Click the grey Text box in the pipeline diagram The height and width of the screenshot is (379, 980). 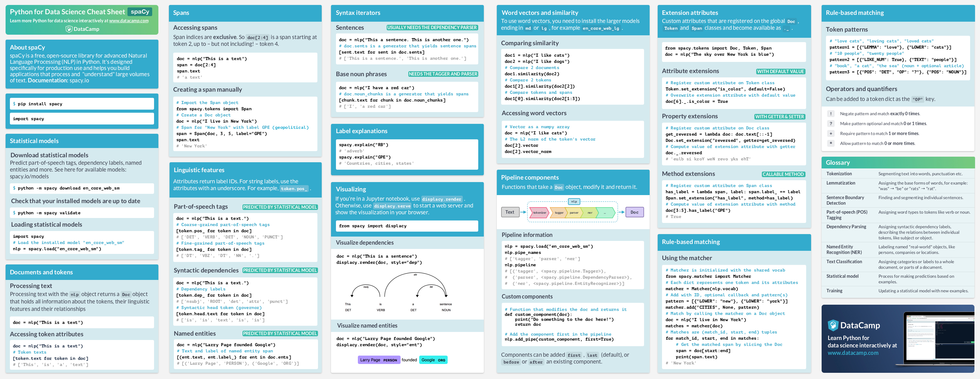point(510,212)
